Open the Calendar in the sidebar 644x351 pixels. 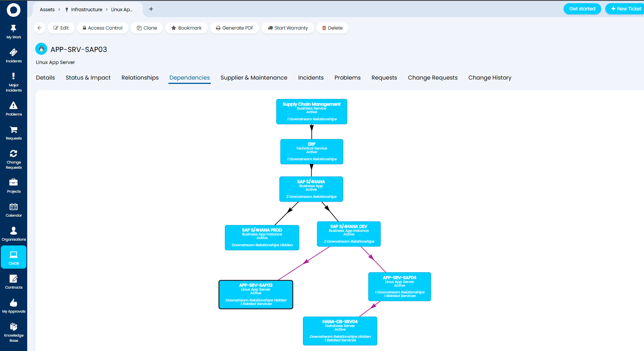14,210
